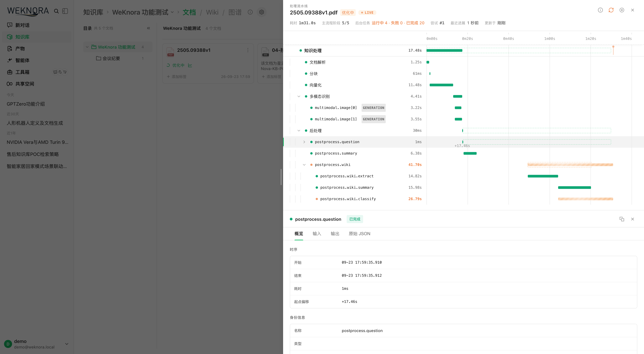Expand the postprocess.question row
This screenshot has height=354, width=644.
304,142
